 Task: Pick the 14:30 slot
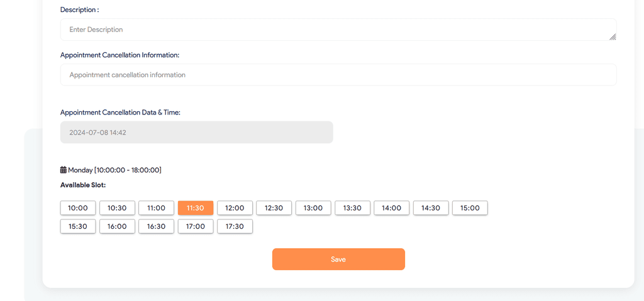coord(431,208)
